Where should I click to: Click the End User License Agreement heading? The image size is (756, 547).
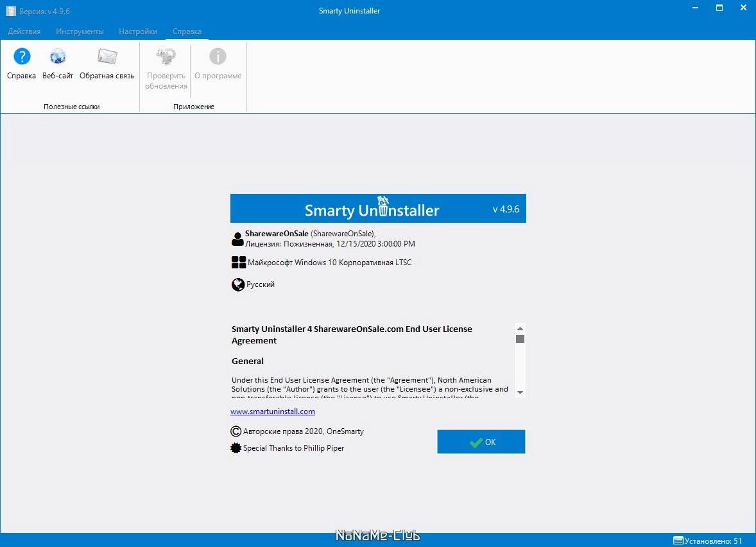(x=352, y=334)
